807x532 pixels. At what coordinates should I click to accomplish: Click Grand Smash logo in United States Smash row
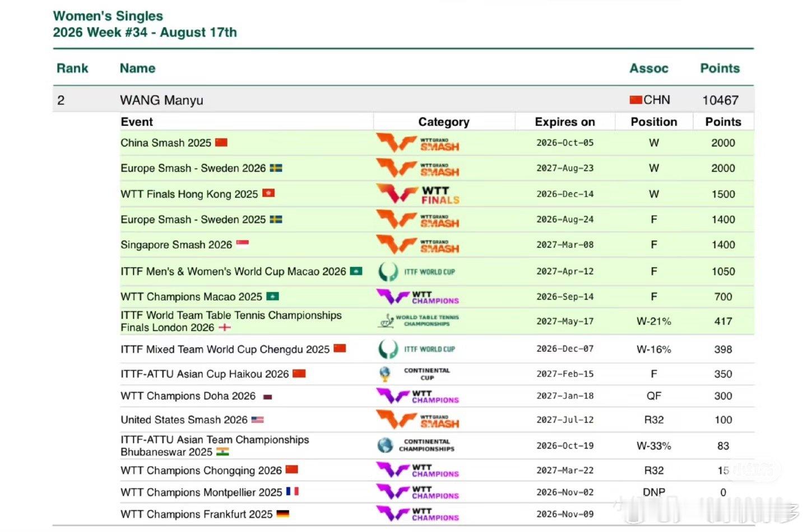(418, 419)
